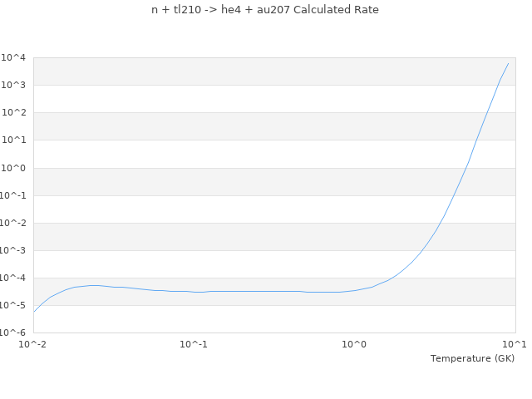Image resolution: width=532 pixels, height=399 pixels.
Task: Select the 10^-1 x-axis tick label
Action: [194, 344]
